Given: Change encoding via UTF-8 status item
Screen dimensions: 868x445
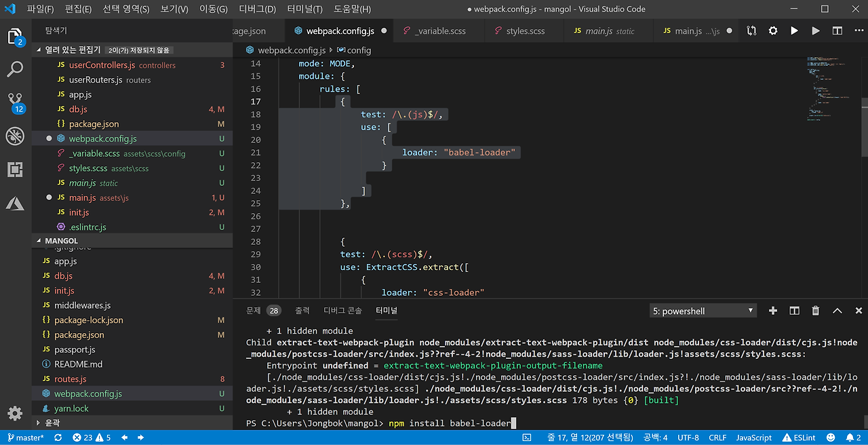Looking at the screenshot, I should point(688,438).
